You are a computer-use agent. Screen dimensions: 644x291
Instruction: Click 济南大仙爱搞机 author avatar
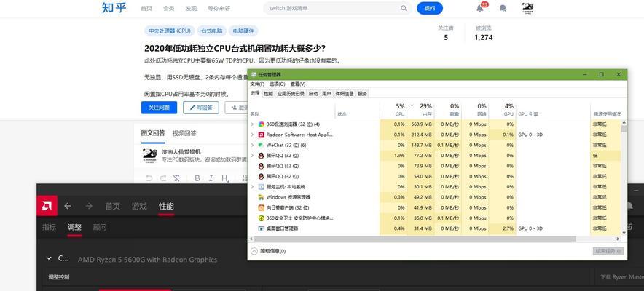[149, 156]
